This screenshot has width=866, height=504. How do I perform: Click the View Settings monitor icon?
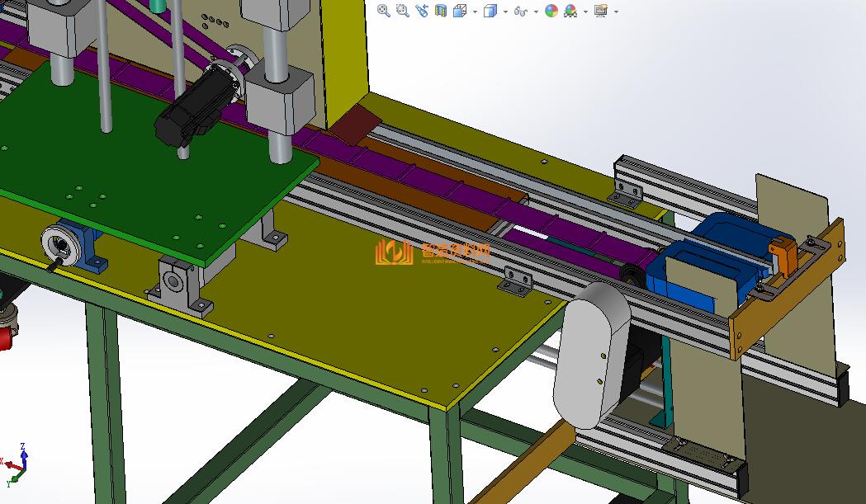point(600,11)
